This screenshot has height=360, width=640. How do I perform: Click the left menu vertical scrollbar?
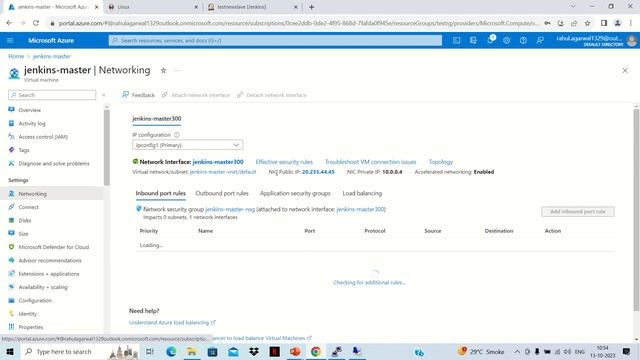107,148
